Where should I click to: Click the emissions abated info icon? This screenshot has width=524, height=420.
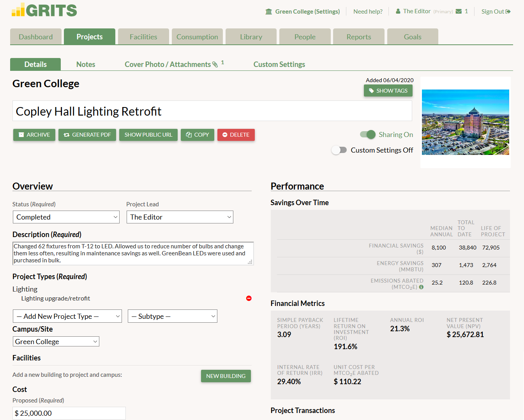coord(421,287)
